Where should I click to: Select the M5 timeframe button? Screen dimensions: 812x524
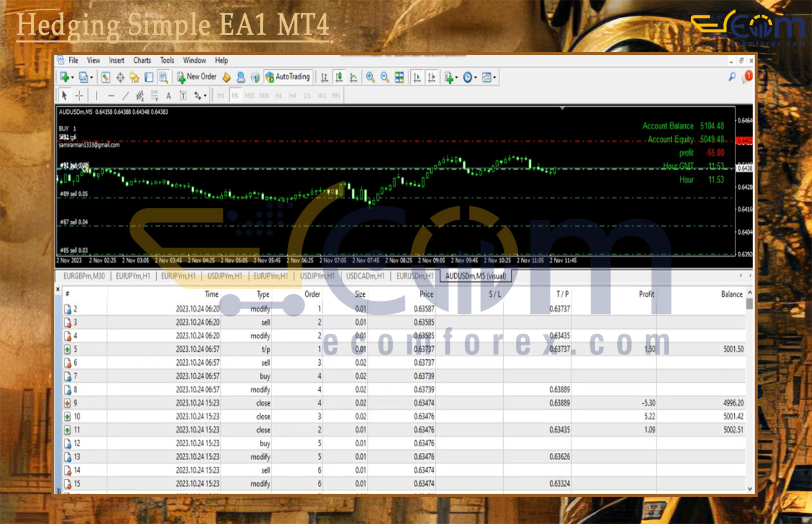point(235,95)
